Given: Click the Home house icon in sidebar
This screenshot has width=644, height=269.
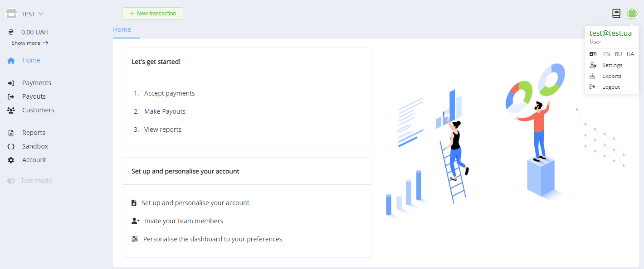Looking at the screenshot, I should click(11, 61).
